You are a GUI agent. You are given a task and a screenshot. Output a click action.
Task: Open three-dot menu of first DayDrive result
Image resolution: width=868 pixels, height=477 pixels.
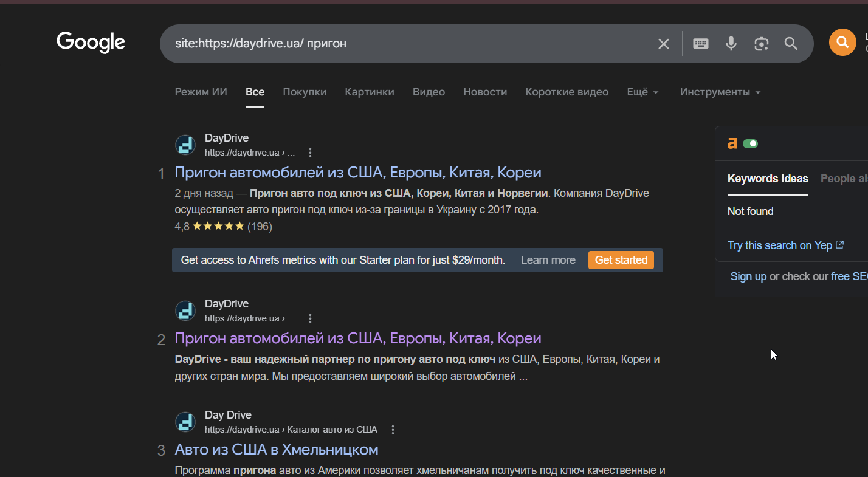[311, 153]
